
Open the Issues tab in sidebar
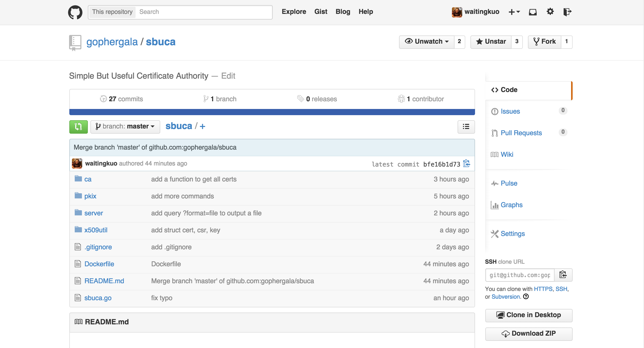click(x=510, y=111)
